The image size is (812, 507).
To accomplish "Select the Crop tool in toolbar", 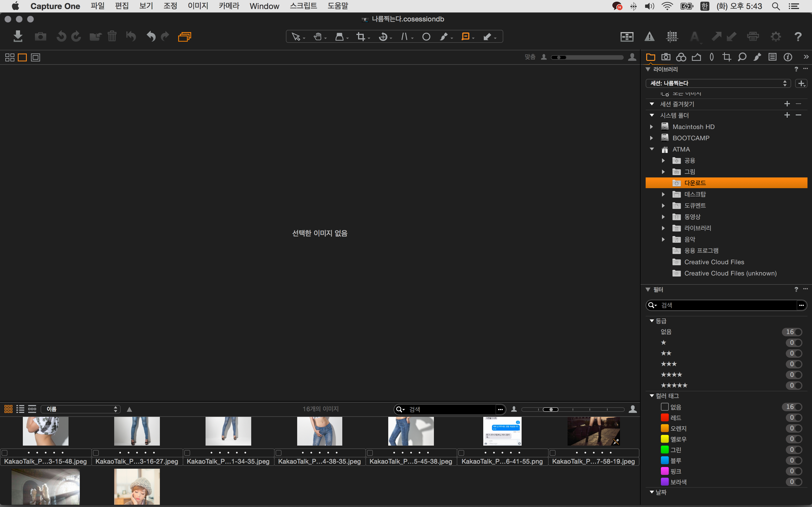I will 361,37.
